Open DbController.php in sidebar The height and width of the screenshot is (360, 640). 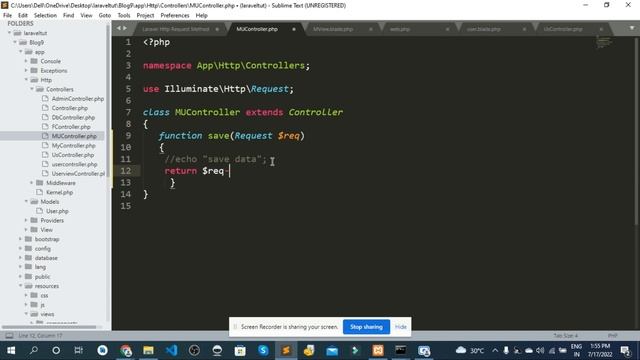[x=73, y=117]
